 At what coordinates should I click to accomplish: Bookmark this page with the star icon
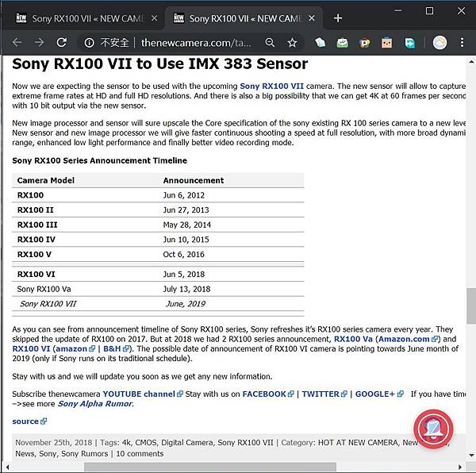(x=292, y=43)
